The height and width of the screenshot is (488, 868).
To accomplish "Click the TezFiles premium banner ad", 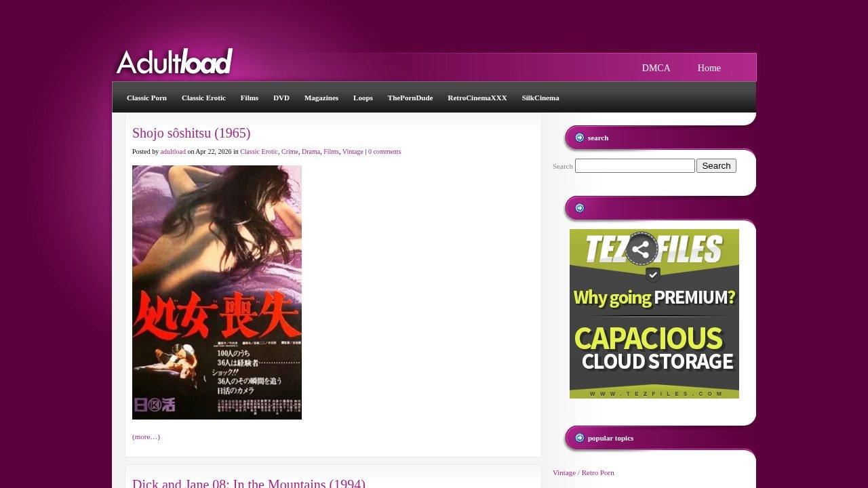I will (654, 314).
